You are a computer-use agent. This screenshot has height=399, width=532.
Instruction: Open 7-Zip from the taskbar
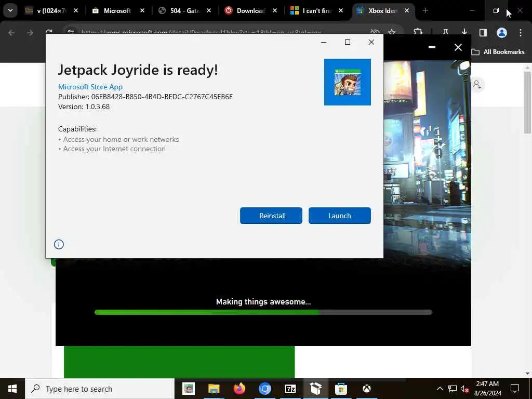click(290, 389)
